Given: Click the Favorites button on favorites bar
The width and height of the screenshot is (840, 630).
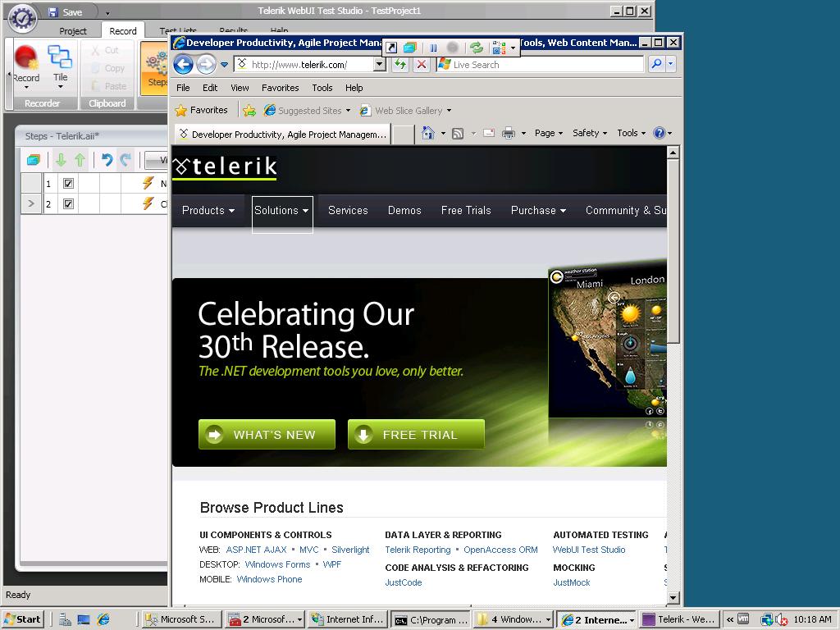Looking at the screenshot, I should [202, 111].
